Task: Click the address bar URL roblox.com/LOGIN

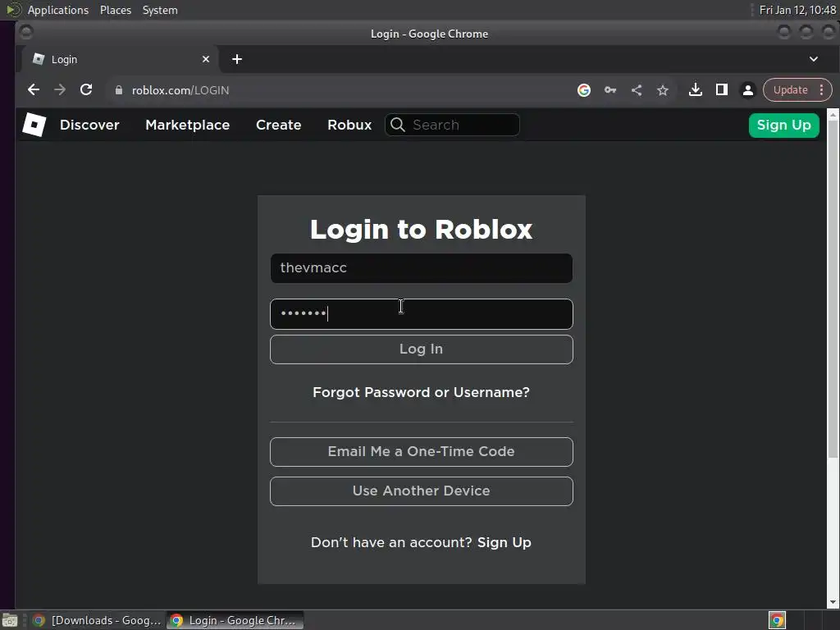Action: (x=180, y=90)
